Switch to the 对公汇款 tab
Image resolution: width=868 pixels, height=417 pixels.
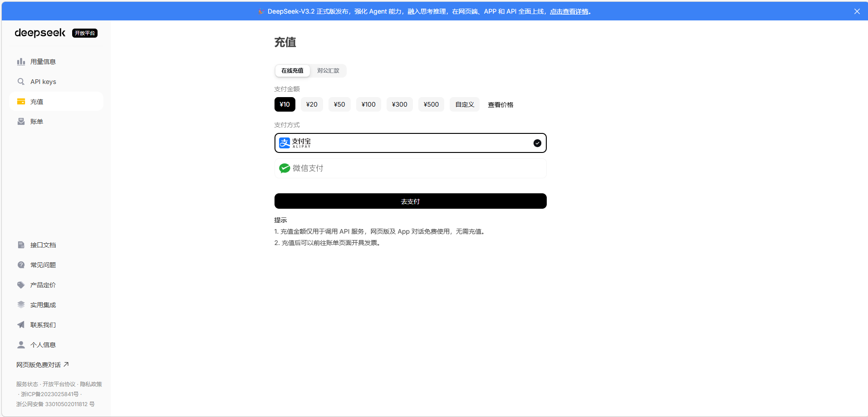tap(328, 71)
